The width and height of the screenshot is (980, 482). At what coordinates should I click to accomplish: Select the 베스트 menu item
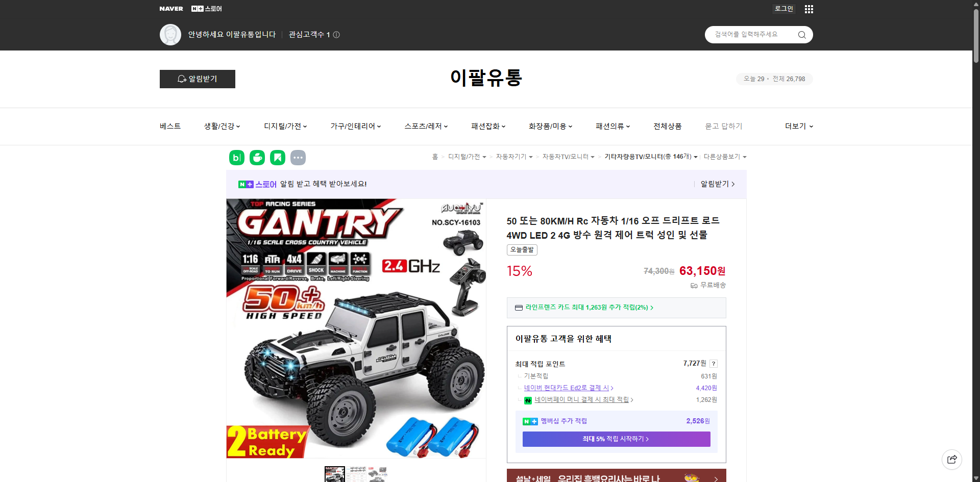point(169,126)
